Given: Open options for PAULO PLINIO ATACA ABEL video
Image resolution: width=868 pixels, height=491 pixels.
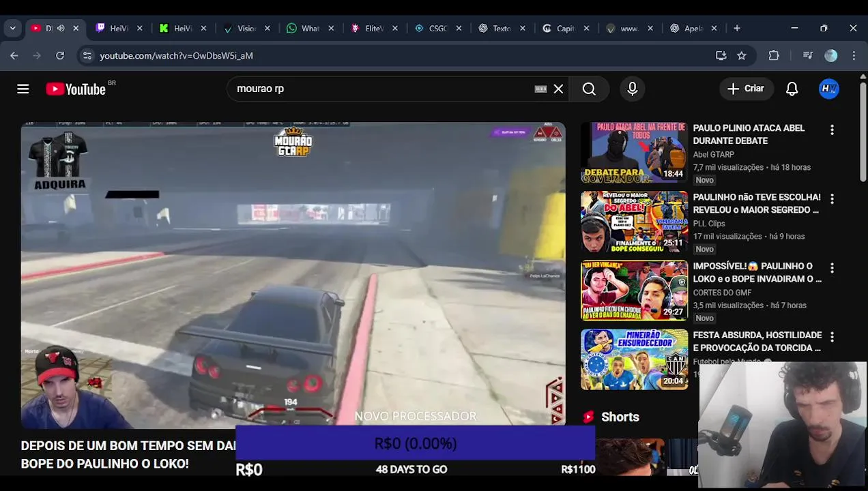Looking at the screenshot, I should tap(832, 130).
